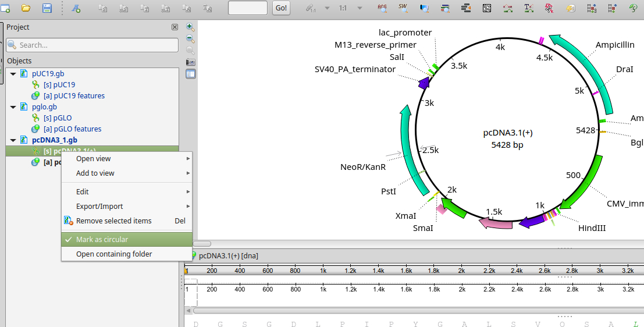
Task: Open the Export/Import submenu
Action: tap(99, 207)
